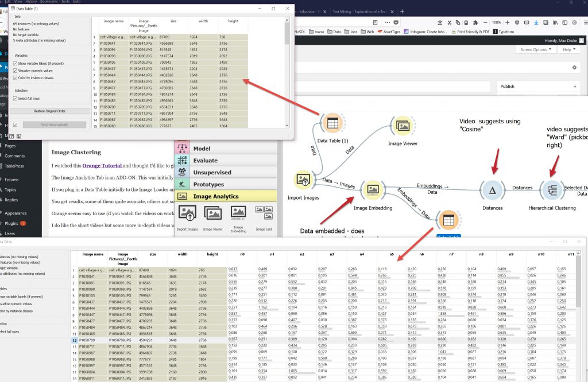Click the Image Viewer node on canvas

(x=402, y=126)
